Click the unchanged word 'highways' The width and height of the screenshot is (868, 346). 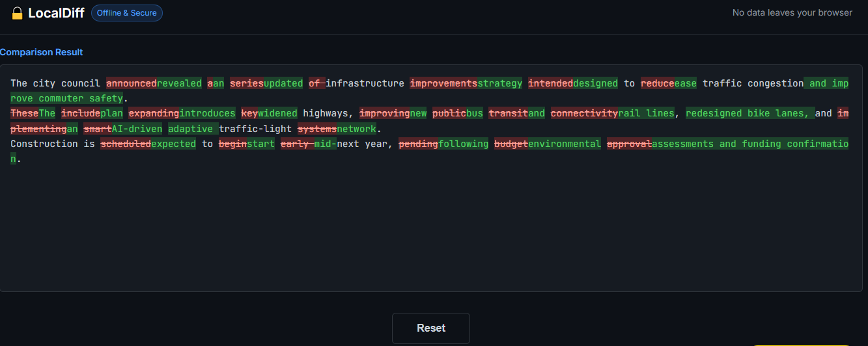coord(326,113)
